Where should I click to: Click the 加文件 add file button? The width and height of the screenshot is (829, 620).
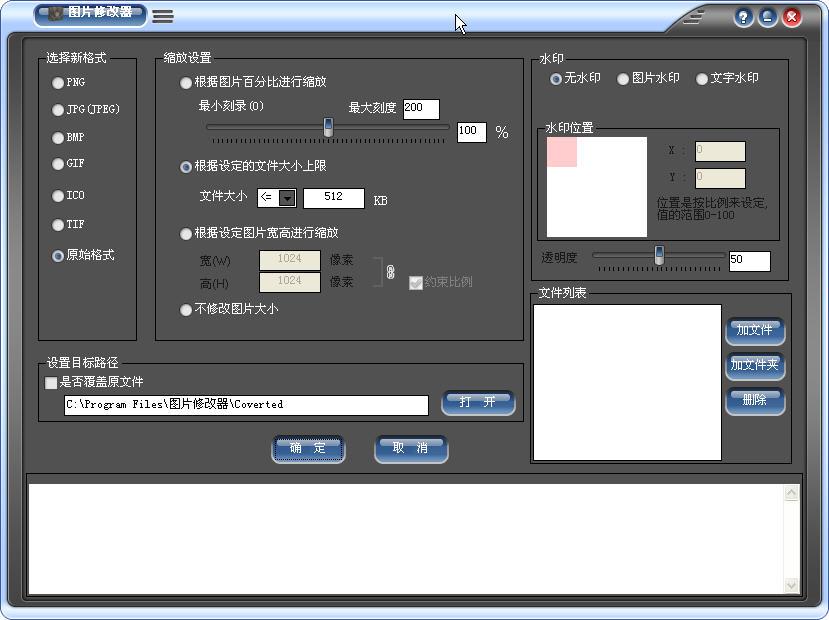pos(755,332)
